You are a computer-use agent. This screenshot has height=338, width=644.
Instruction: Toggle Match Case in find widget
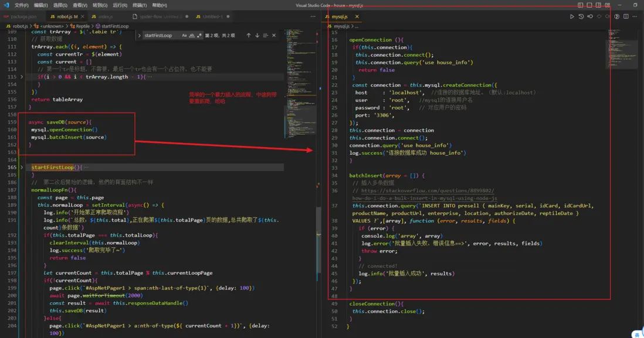pyautogui.click(x=184, y=35)
